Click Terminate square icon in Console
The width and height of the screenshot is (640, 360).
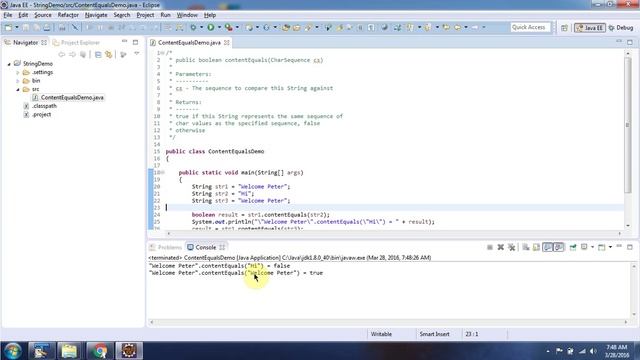(490, 247)
